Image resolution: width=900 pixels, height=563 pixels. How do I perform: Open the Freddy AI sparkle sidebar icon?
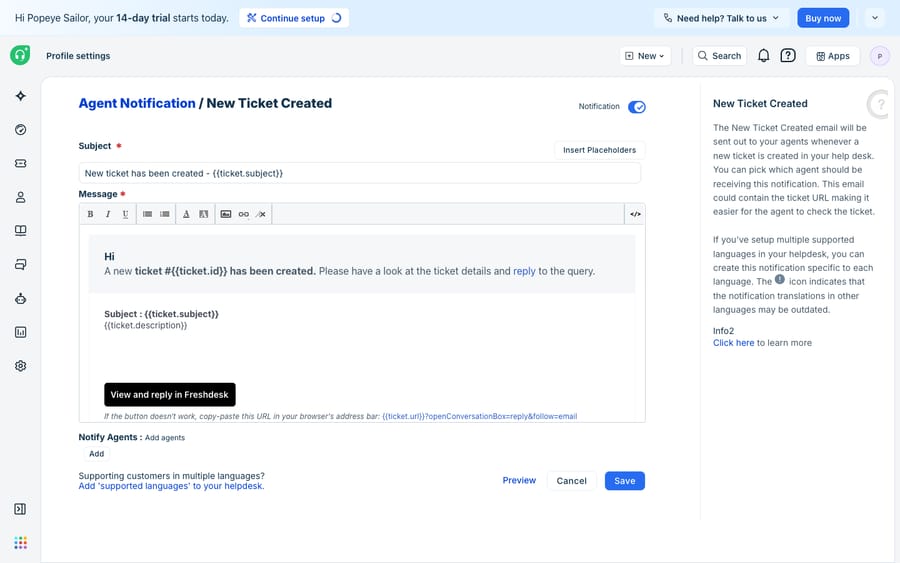[x=21, y=96]
